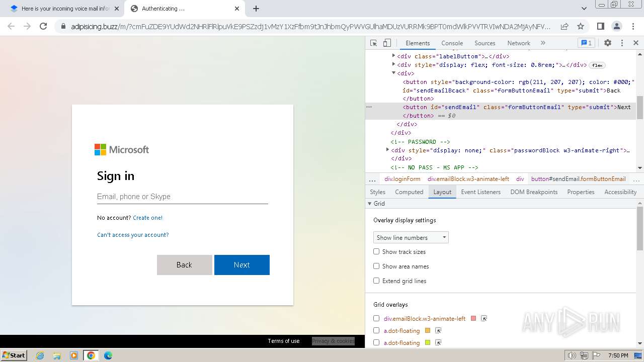Activate the inspect element picker tool
This screenshot has height=362, width=644.
pyautogui.click(x=373, y=43)
